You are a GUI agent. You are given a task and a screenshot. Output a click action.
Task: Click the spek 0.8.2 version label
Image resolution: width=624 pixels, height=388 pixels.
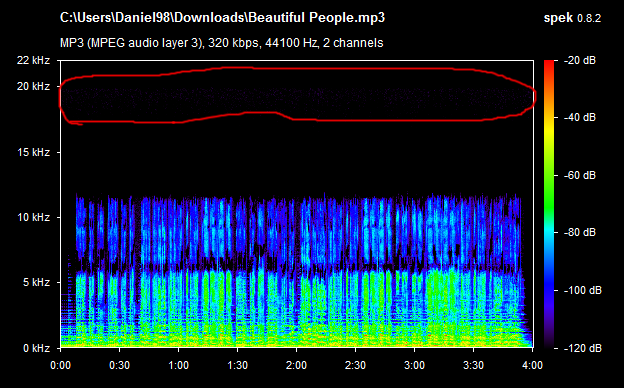coord(572,18)
